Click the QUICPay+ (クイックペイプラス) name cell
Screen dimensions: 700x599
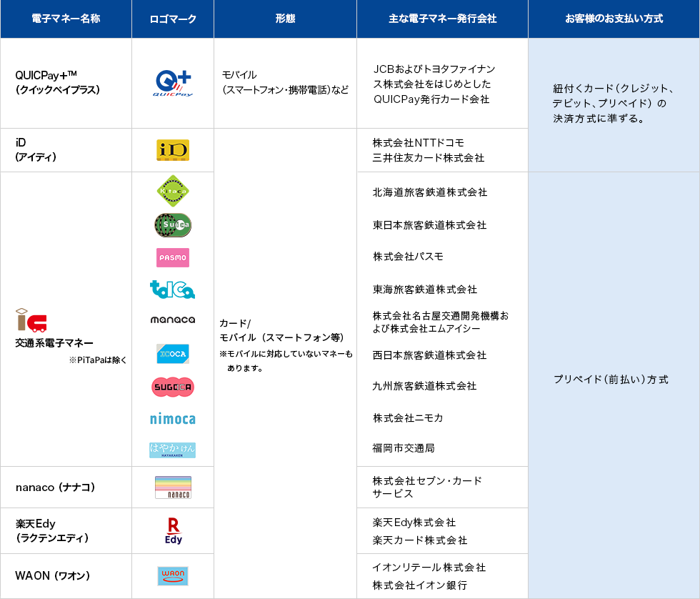[x=66, y=83]
